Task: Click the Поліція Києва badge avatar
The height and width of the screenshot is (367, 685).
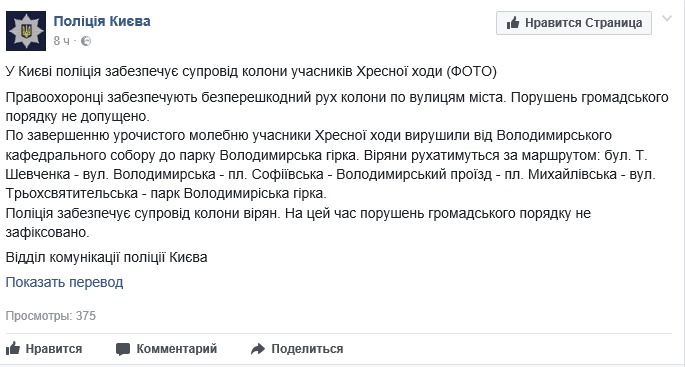Action: [26, 31]
